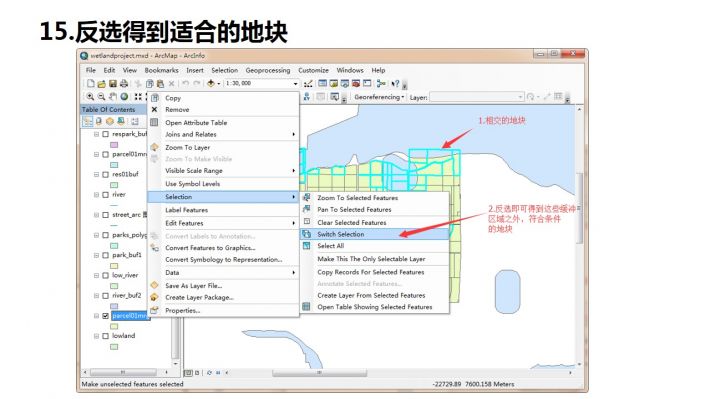Uncheck the highlighted parcel01mrg layer checkbox
The height and width of the screenshot is (399, 710).
tap(106, 316)
